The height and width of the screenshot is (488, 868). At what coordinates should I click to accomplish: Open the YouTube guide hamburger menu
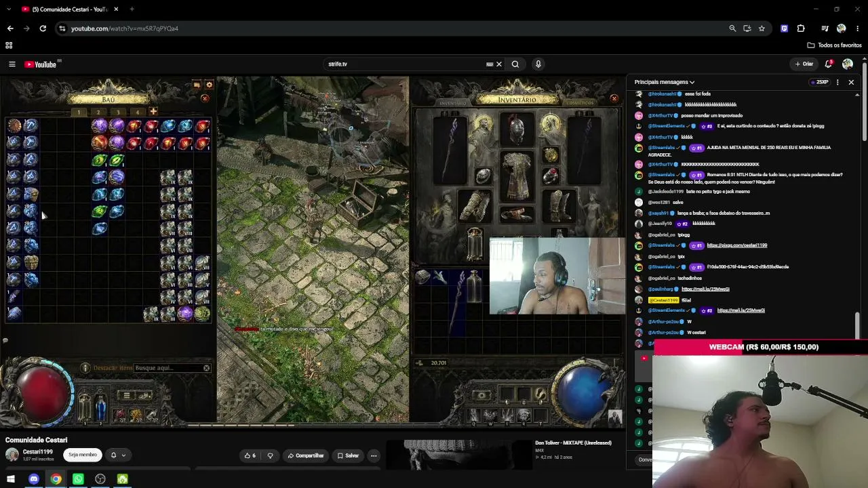[12, 64]
